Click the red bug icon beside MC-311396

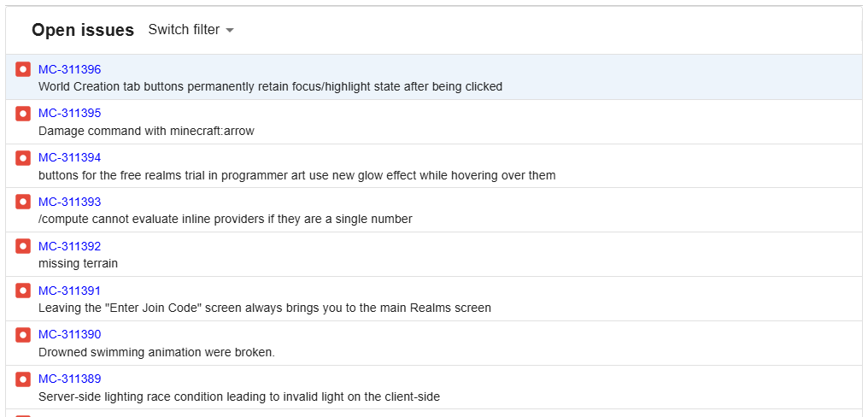tap(23, 69)
